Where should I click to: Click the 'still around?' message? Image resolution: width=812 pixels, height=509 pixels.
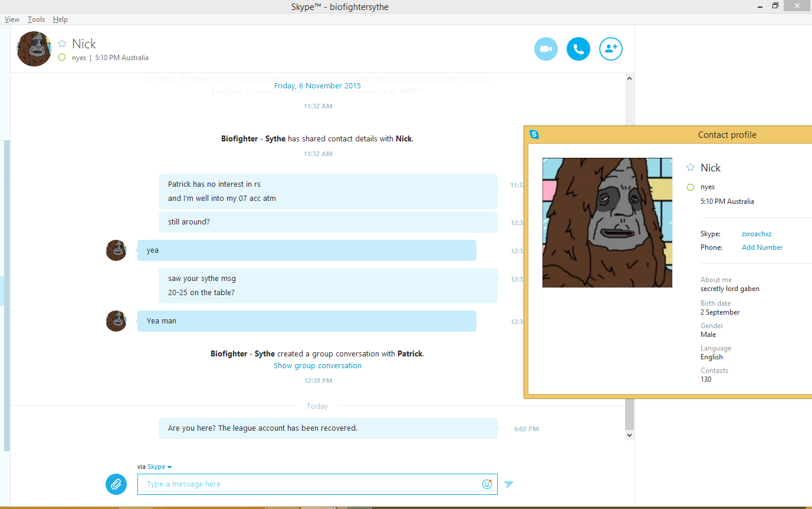point(328,222)
